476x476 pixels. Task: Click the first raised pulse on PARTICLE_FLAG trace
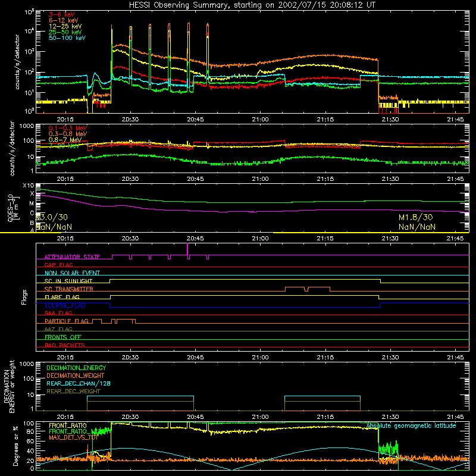97,321
